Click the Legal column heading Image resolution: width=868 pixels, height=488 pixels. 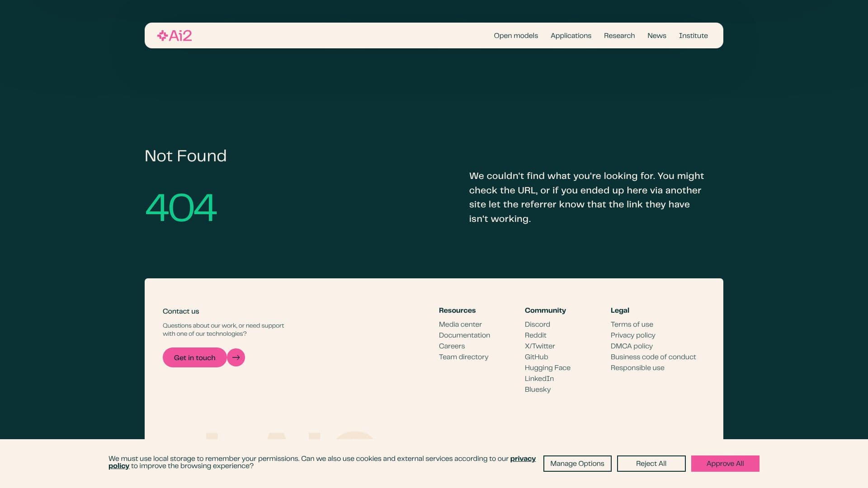point(620,310)
